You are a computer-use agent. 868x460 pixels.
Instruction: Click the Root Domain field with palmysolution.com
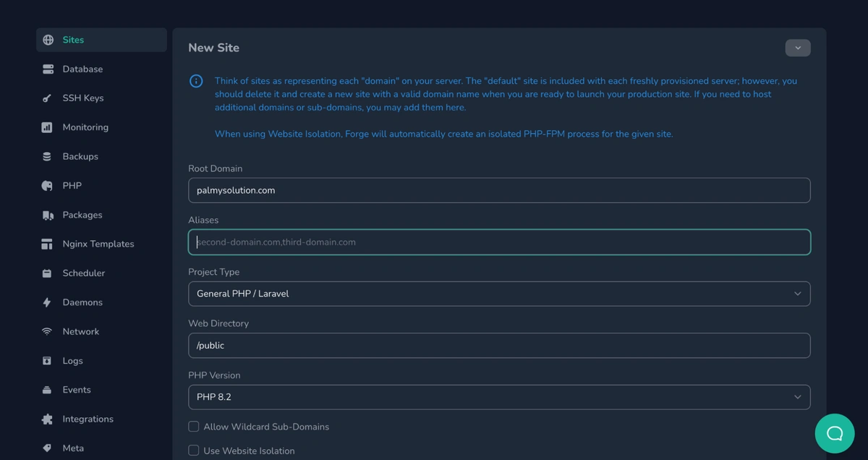(499, 190)
